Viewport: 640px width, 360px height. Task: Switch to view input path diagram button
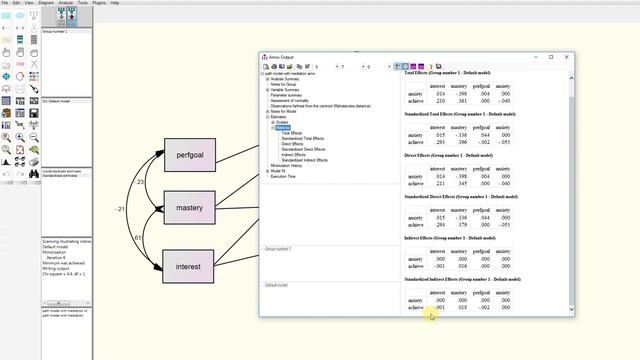coord(61,16)
